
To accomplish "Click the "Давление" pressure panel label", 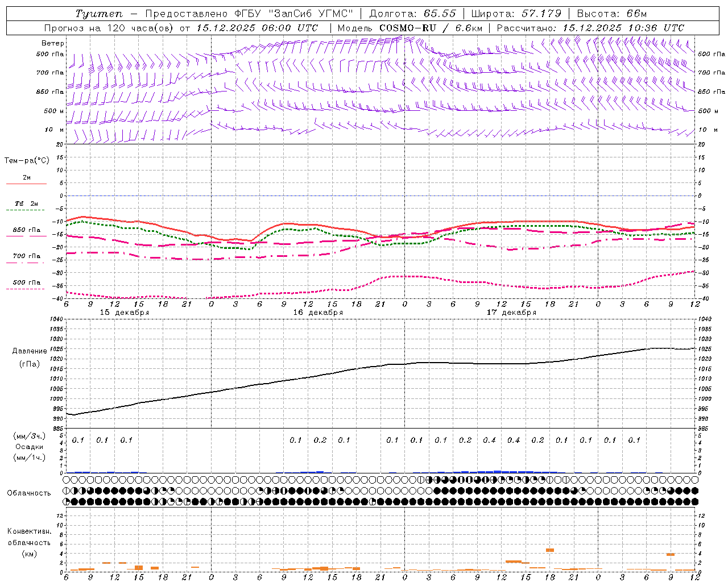I will 30,351.
